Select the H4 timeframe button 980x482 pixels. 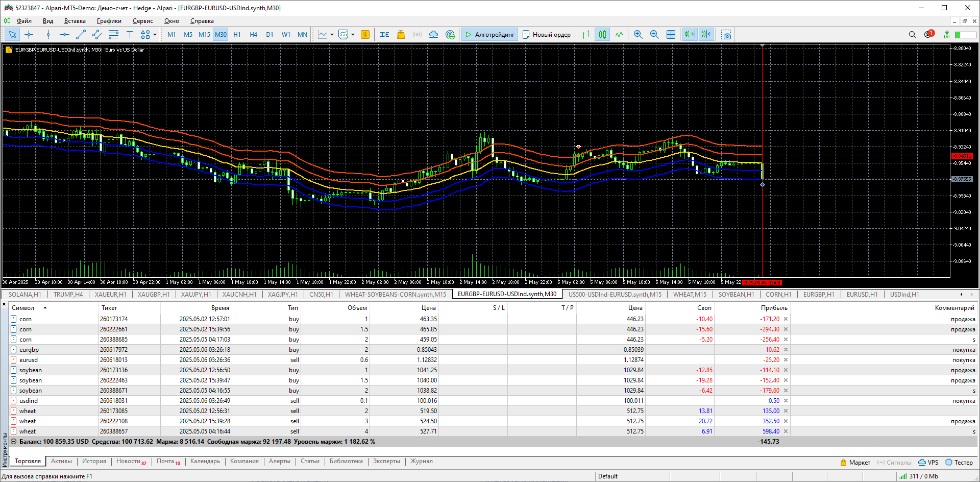pos(253,35)
